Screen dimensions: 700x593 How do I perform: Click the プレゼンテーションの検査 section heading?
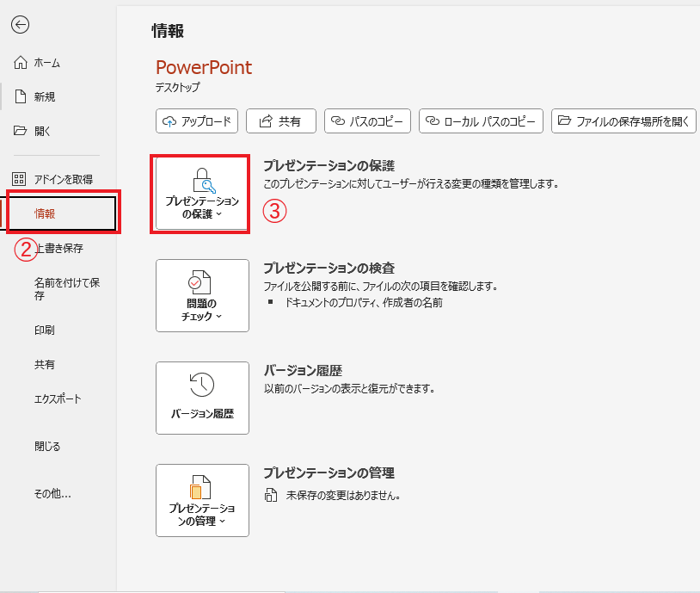point(329,269)
